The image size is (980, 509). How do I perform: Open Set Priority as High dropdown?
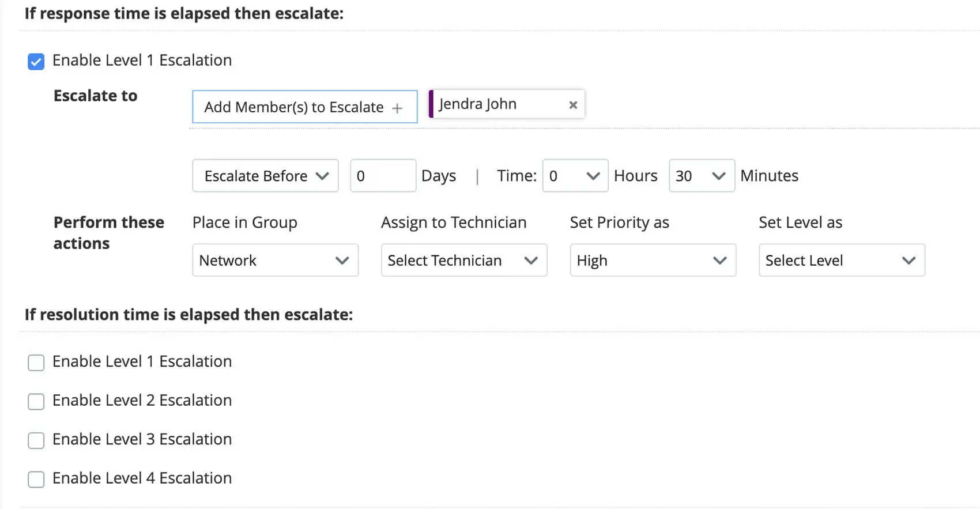pyautogui.click(x=653, y=261)
